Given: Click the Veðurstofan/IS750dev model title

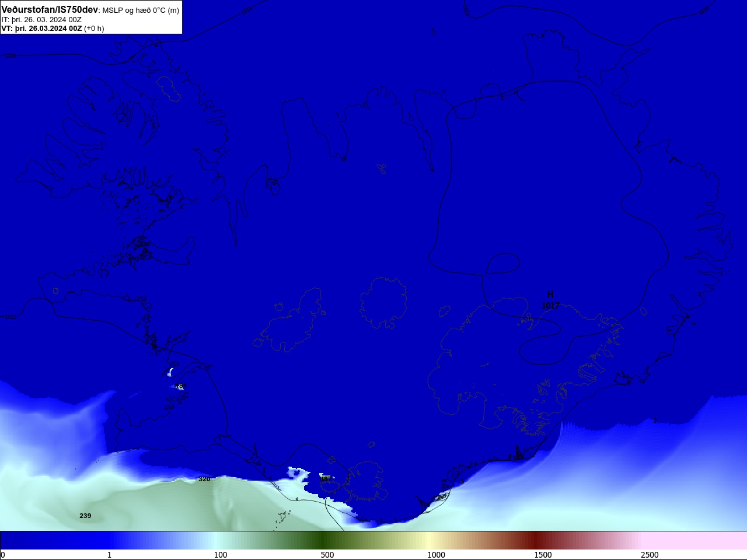Looking at the screenshot, I should pos(50,10).
